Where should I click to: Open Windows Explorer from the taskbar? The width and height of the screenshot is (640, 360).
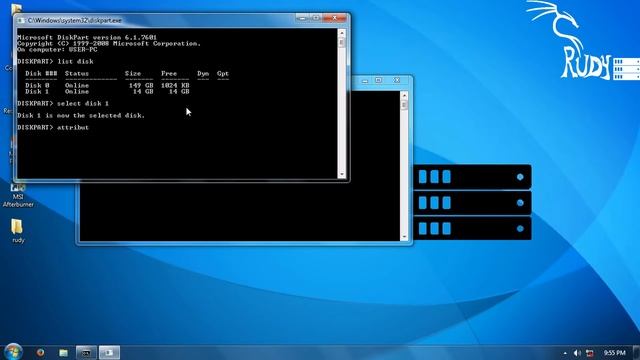tap(63, 353)
